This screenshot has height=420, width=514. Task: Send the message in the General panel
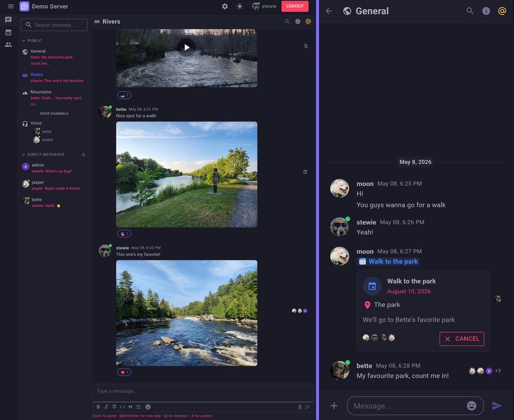point(497,406)
